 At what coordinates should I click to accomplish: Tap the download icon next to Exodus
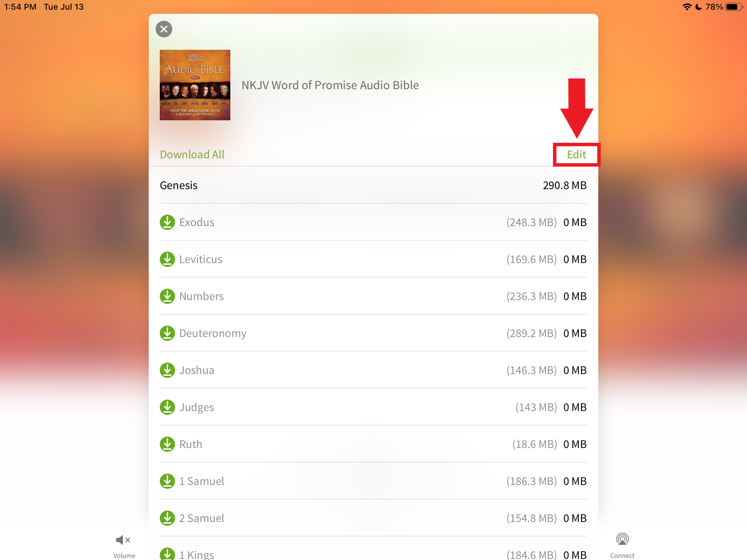(167, 222)
